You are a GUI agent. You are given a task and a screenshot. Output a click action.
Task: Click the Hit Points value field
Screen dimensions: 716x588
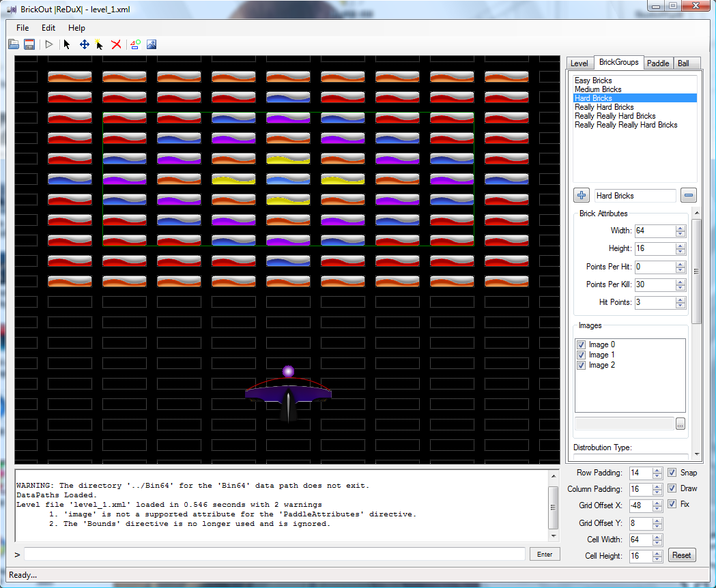(x=655, y=302)
